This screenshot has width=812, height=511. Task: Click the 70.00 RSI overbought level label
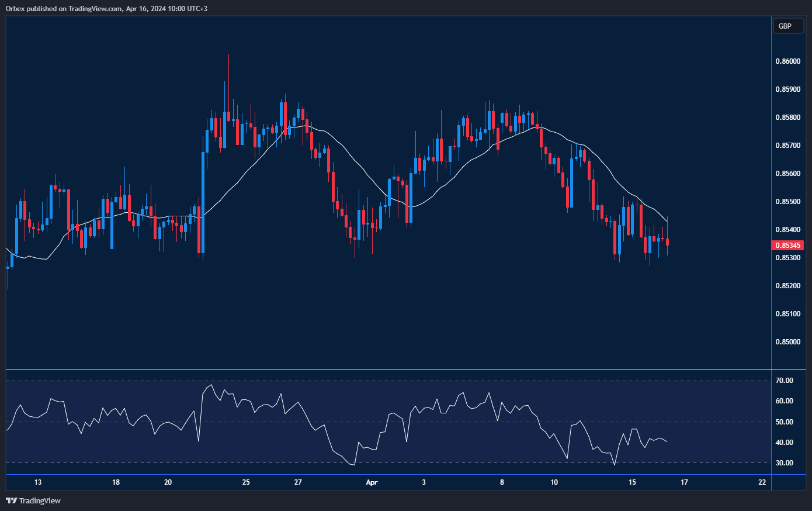[784, 381]
